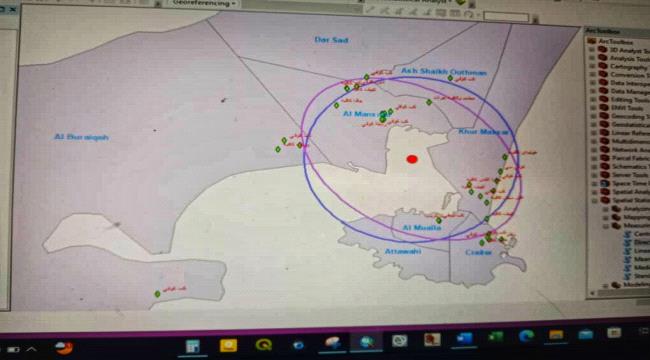Viewport: 650px width, 360px height.
Task: Click the red mean center point on the map
Action: pyautogui.click(x=412, y=159)
